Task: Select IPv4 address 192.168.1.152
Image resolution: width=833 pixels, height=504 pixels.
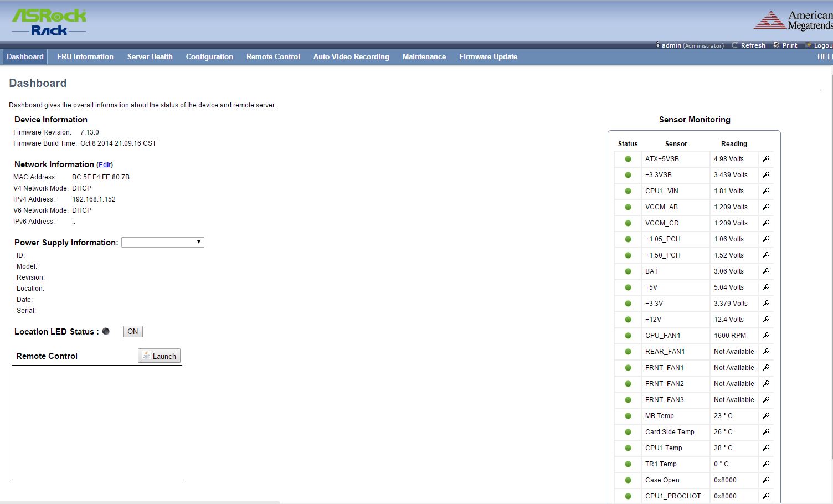Action: pos(94,199)
